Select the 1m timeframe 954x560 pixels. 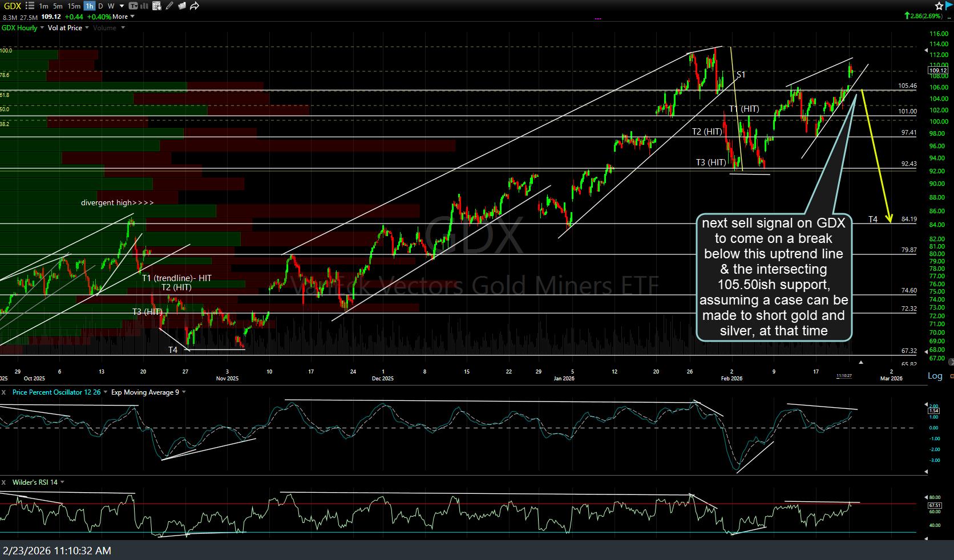click(x=43, y=6)
